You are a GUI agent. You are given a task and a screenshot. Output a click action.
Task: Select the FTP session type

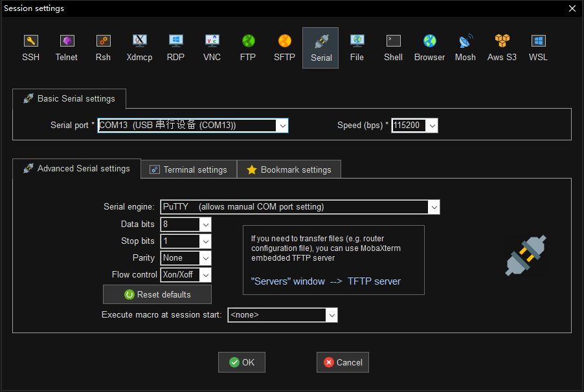click(248, 48)
